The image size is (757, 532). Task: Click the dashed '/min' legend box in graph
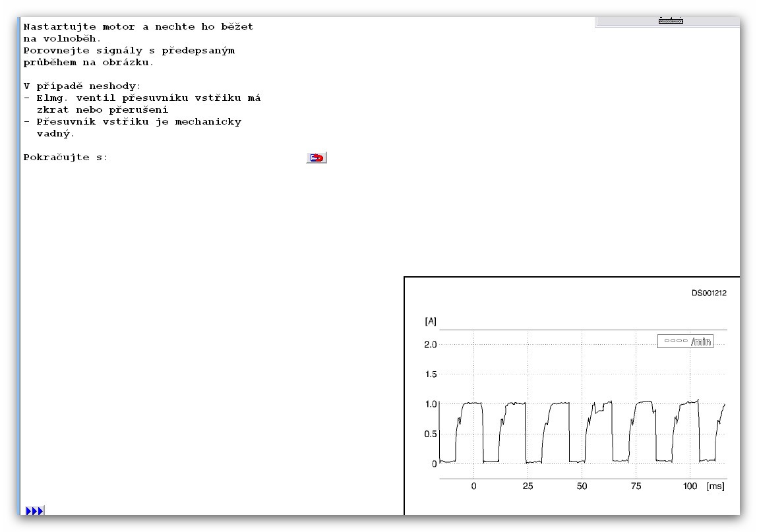pyautogui.click(x=685, y=341)
